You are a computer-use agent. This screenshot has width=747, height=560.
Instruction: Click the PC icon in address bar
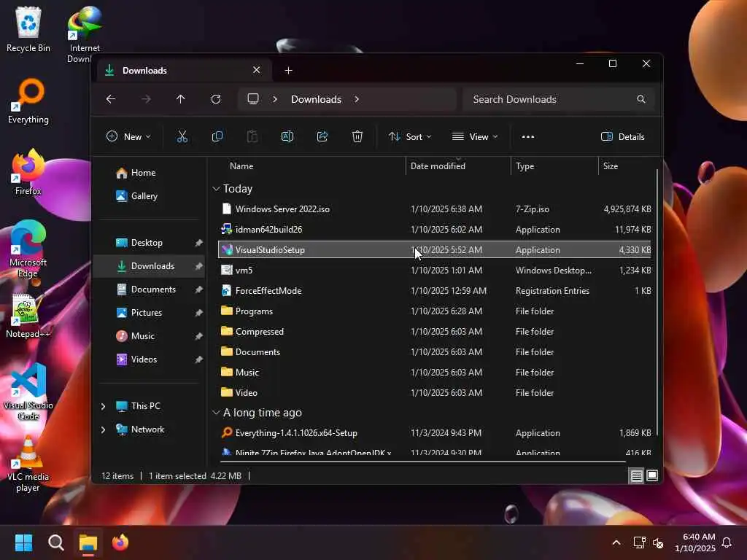[x=253, y=99]
